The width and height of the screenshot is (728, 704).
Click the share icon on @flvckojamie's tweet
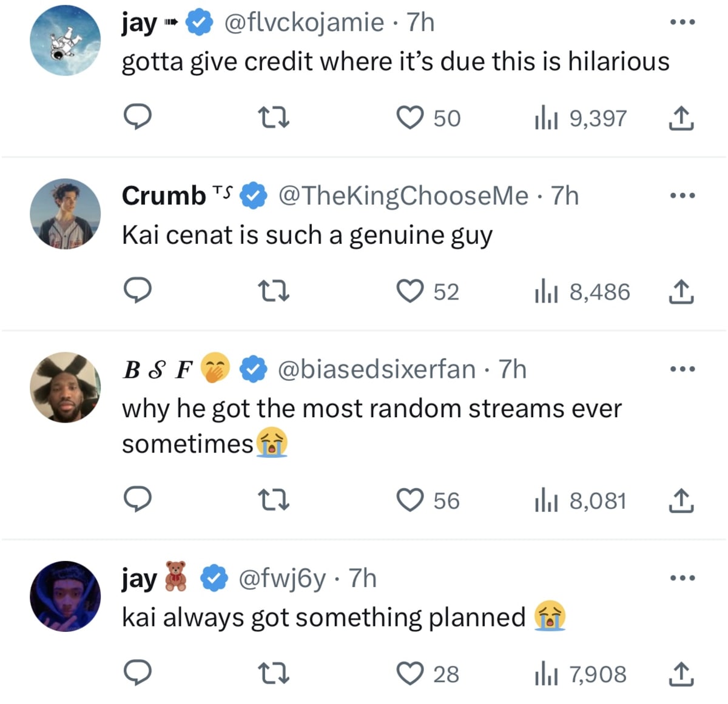[682, 119]
